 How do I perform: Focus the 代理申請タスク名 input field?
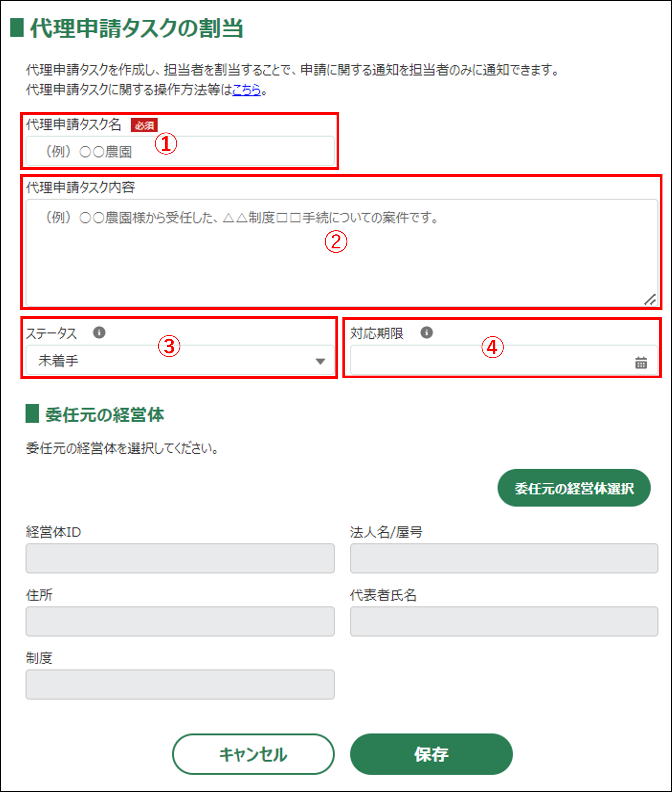pyautogui.click(x=180, y=151)
